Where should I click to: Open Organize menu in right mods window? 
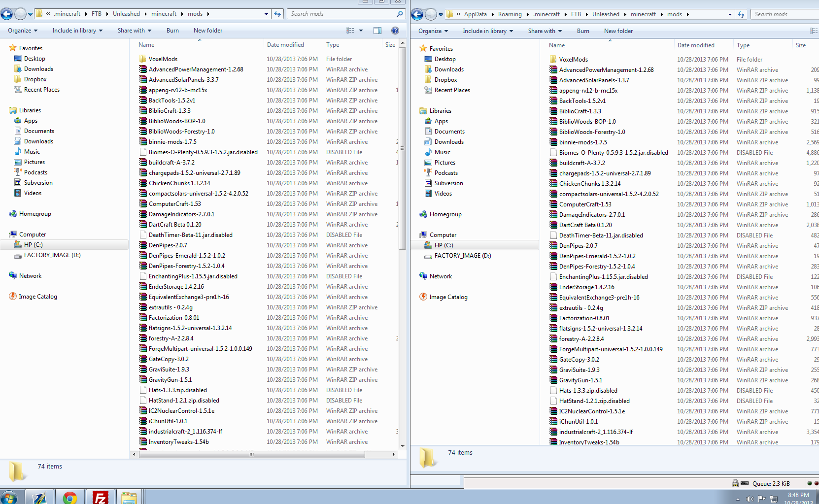tap(433, 31)
